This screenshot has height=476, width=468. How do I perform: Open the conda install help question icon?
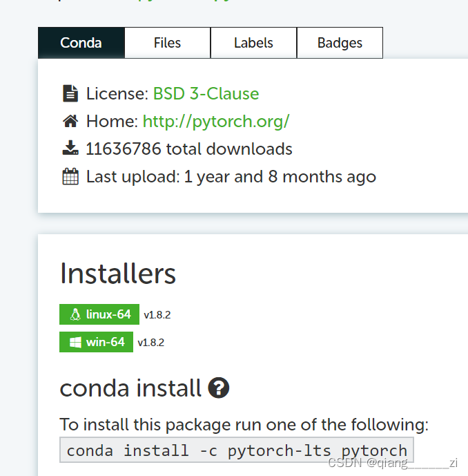[219, 388]
